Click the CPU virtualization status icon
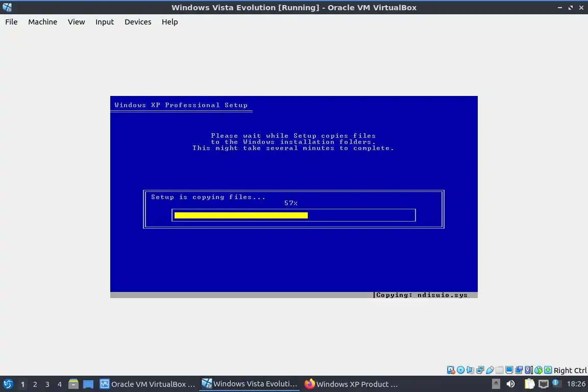Screen dimensions: 588x392 (529, 370)
